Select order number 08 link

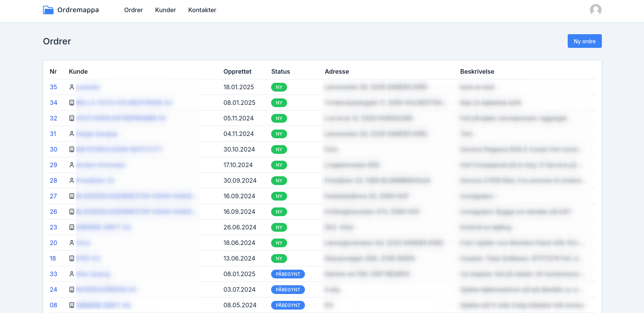tap(54, 305)
